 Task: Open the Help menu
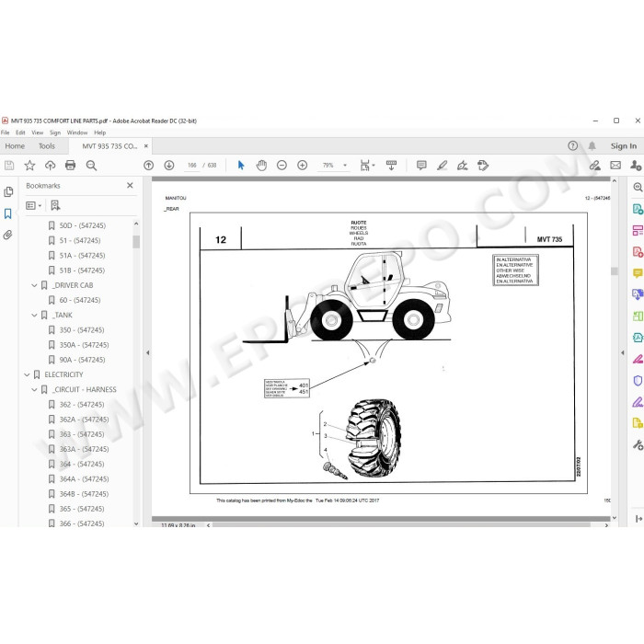(99, 132)
